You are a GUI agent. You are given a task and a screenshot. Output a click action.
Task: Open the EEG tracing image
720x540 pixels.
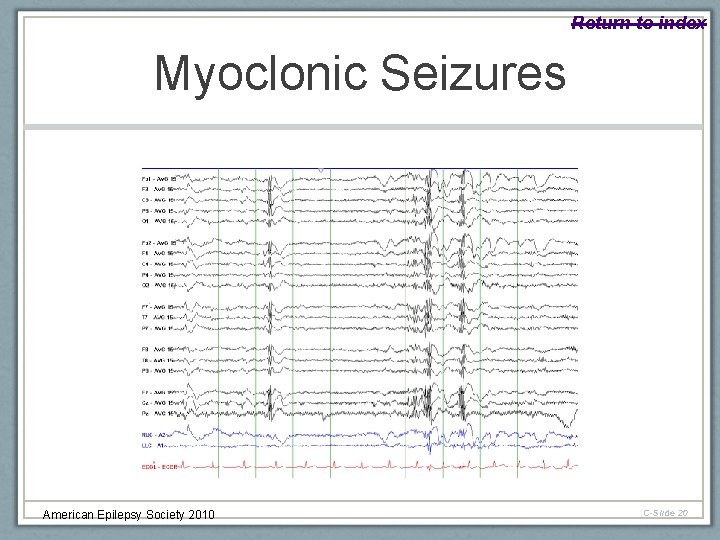click(x=360, y=323)
